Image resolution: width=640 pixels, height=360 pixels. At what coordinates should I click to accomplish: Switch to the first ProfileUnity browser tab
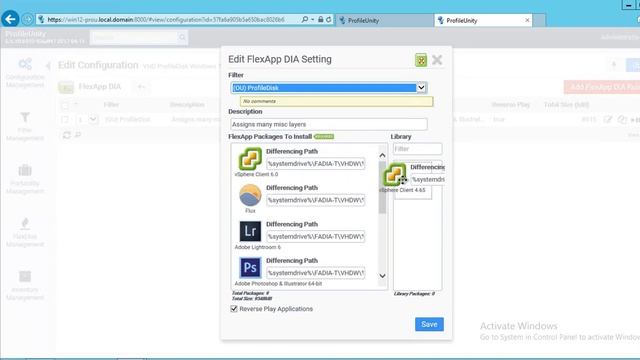(384, 20)
